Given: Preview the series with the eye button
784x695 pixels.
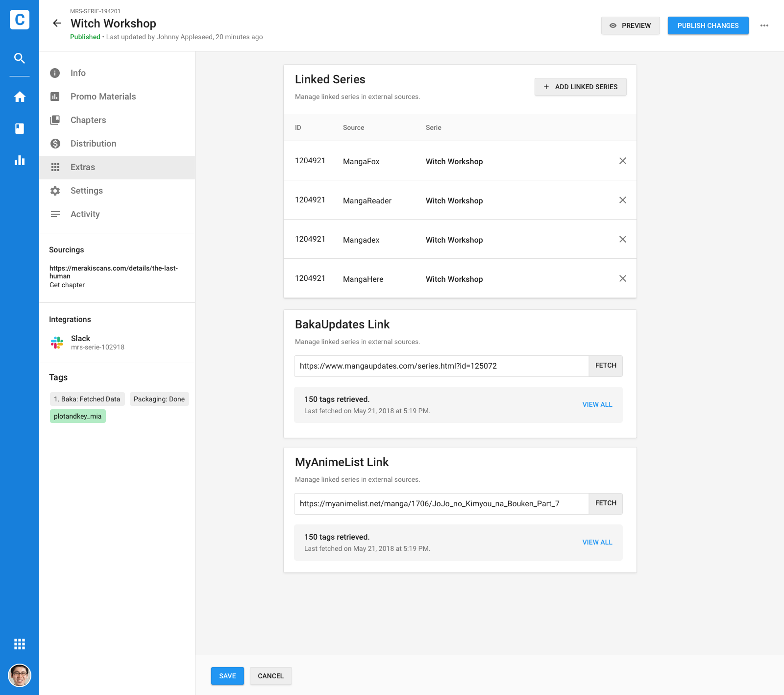Looking at the screenshot, I should [x=630, y=25].
